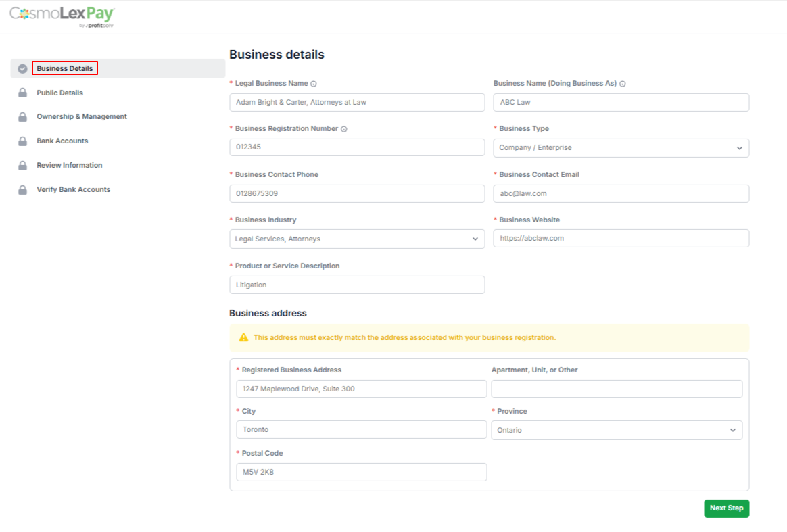787x532 pixels.
Task: Click the 'Business address' section heading
Action: coord(268,313)
